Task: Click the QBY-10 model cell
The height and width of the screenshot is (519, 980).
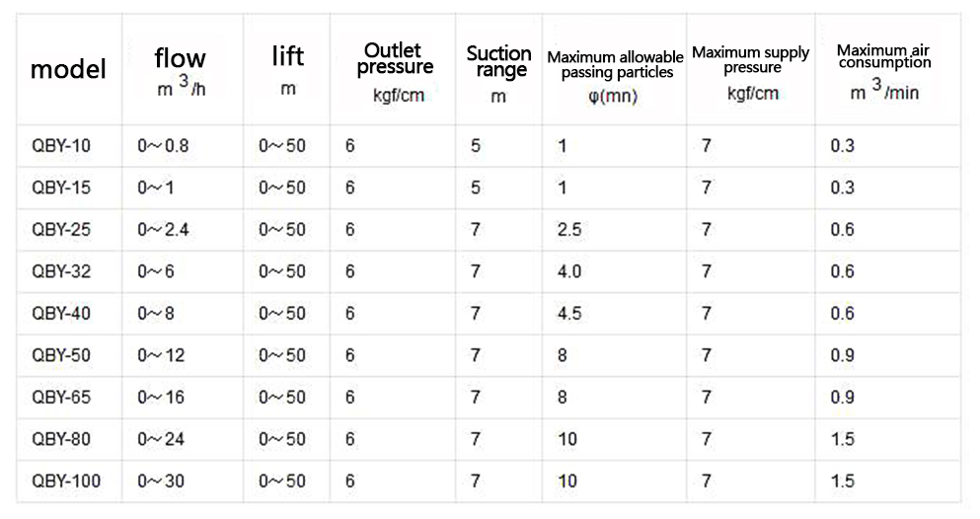Action: 61,147
